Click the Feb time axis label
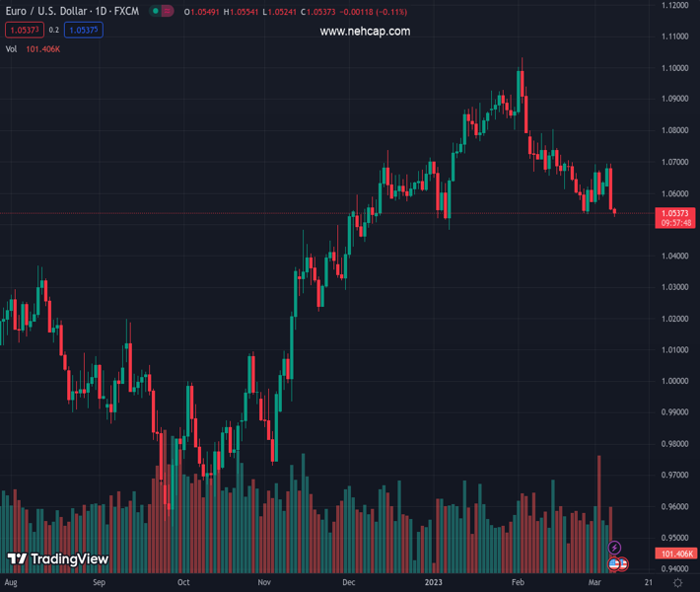The height and width of the screenshot is (592, 700). point(518,582)
